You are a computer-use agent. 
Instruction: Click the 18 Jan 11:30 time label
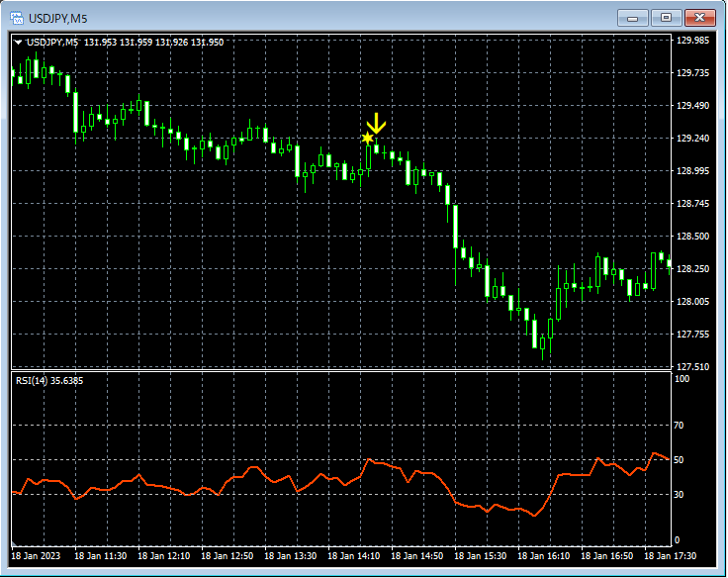pyautogui.click(x=101, y=556)
